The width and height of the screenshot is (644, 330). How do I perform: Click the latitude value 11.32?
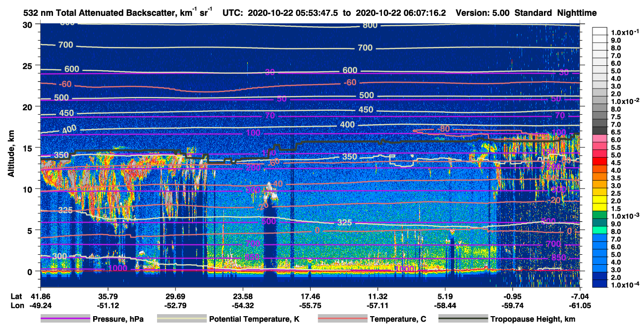pyautogui.click(x=378, y=296)
